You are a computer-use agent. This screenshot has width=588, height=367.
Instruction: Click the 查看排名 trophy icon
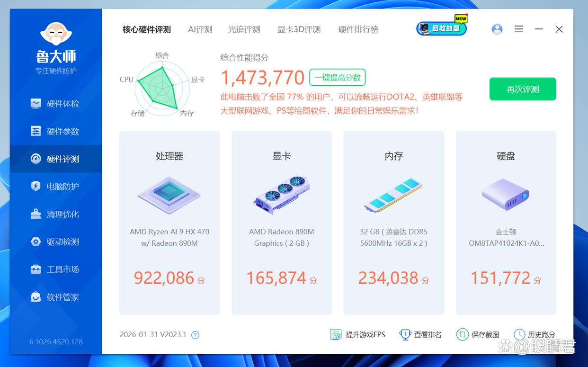[x=405, y=335]
